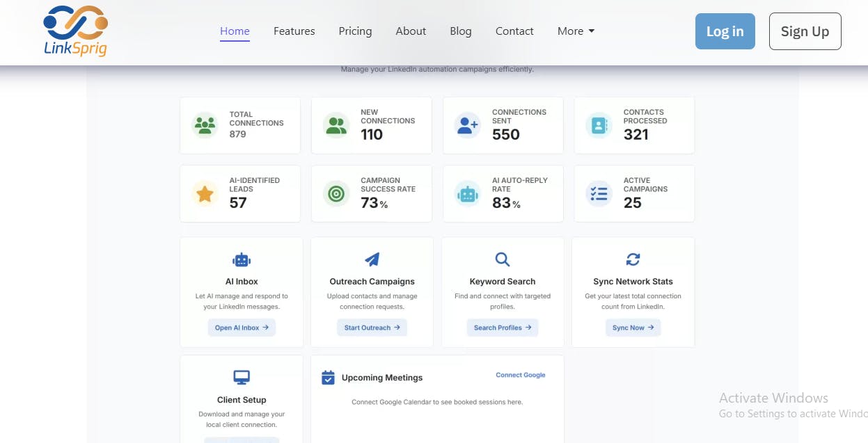Click the Outreach Campaigns paper plane icon
Screen dimensions: 868x443
pyautogui.click(x=372, y=259)
